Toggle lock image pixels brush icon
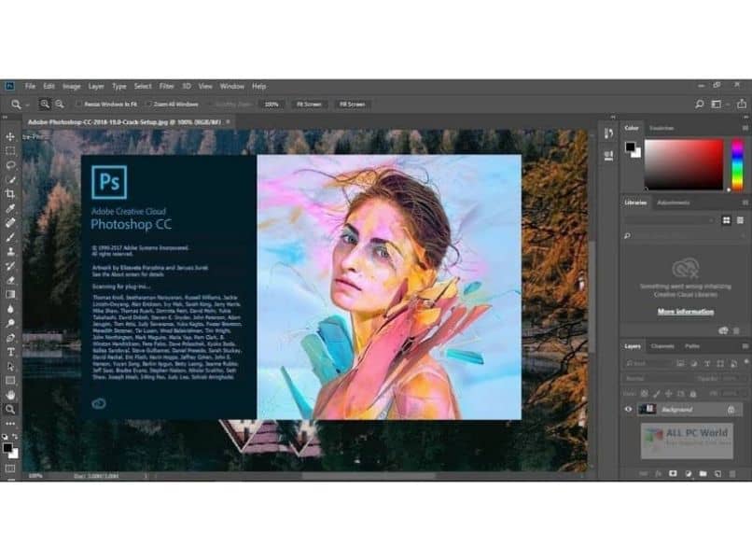Screen dimensions: 752x560 [657, 394]
